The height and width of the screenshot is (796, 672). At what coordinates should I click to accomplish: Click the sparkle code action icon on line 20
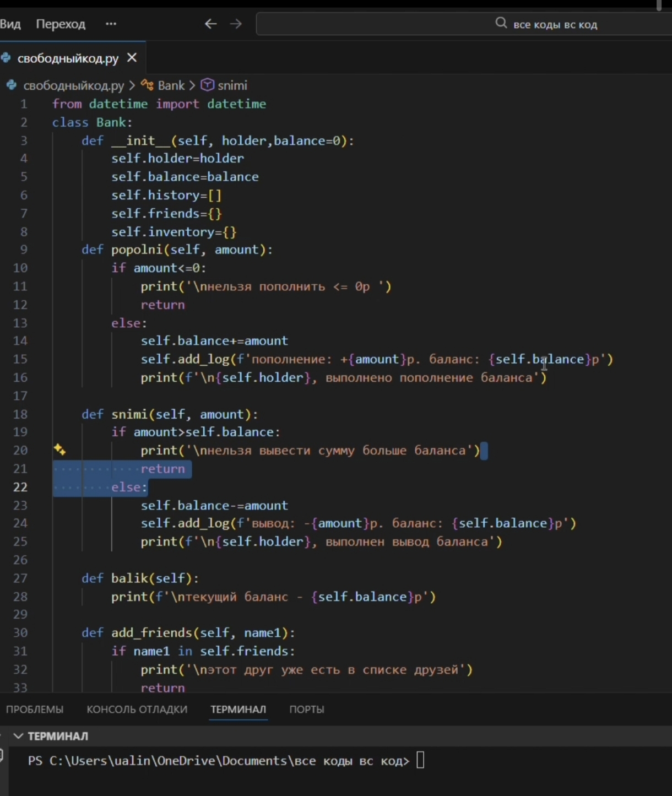click(x=59, y=450)
